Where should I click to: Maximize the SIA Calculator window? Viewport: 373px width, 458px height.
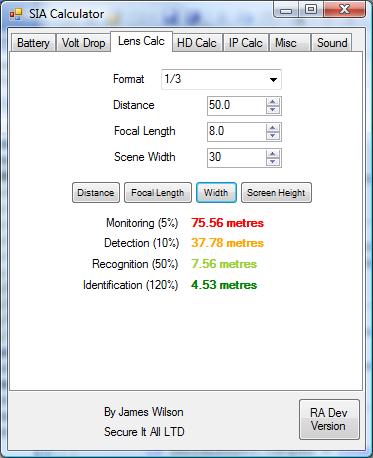[x=311, y=9]
